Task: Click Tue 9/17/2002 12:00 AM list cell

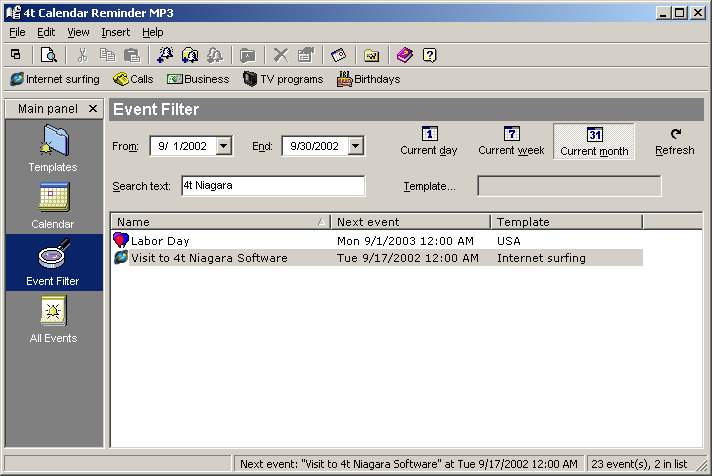Action: 407,258
